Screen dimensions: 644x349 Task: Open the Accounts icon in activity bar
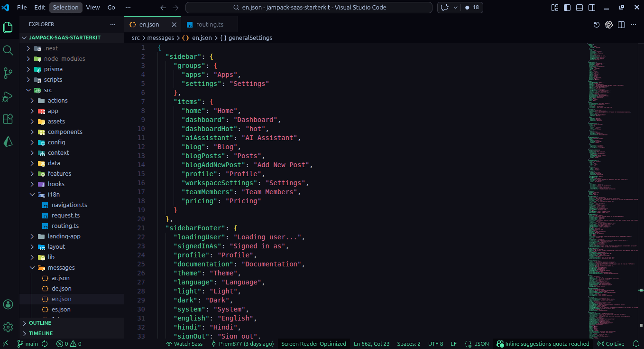point(8,304)
